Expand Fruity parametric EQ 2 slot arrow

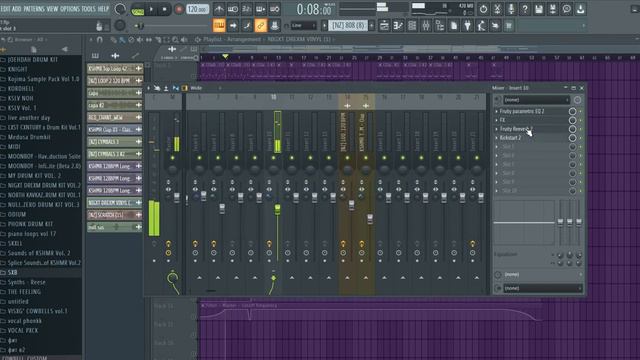pyautogui.click(x=497, y=111)
